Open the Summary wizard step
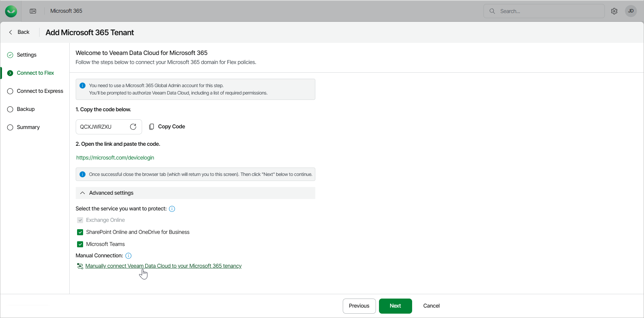Image resolution: width=644 pixels, height=318 pixels. coord(28,127)
